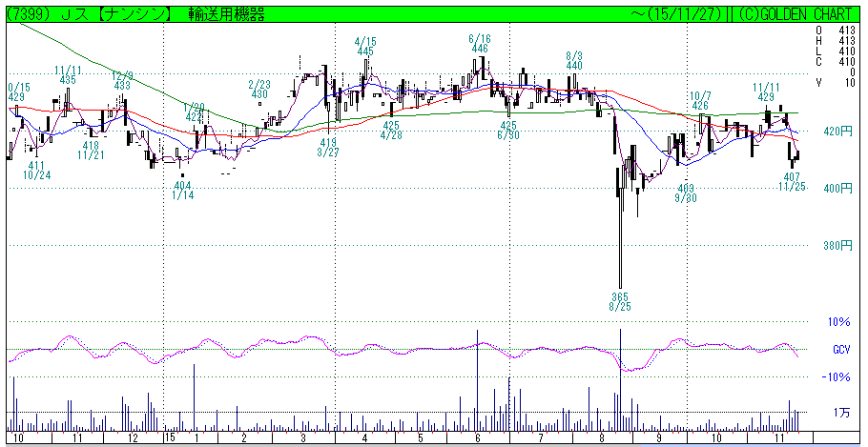
Task: Click the 10/7 426 high annotation
Action: (700, 100)
